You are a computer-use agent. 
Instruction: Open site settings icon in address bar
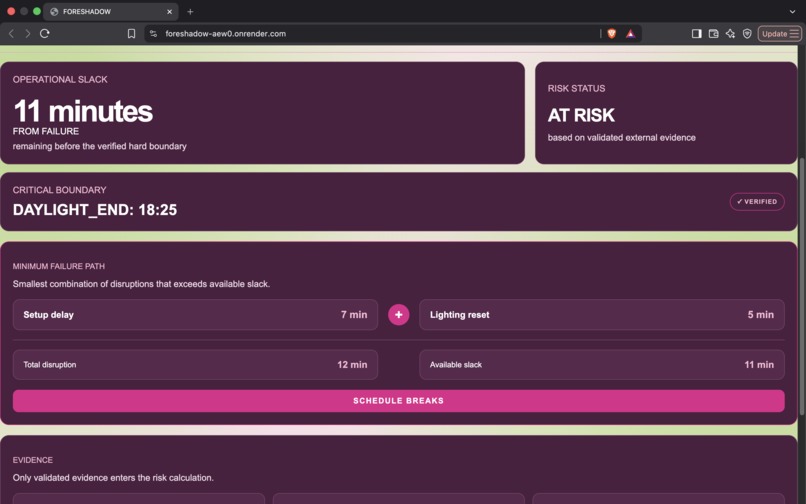(153, 33)
